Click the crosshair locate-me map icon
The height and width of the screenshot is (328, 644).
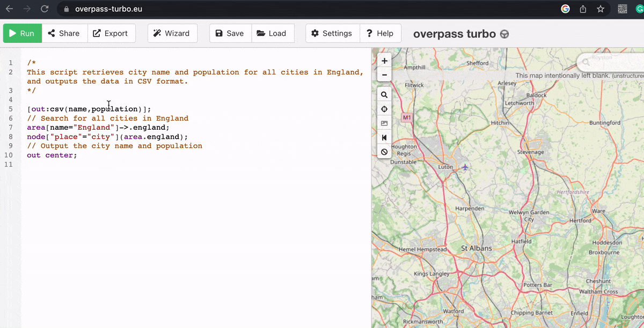tap(384, 109)
